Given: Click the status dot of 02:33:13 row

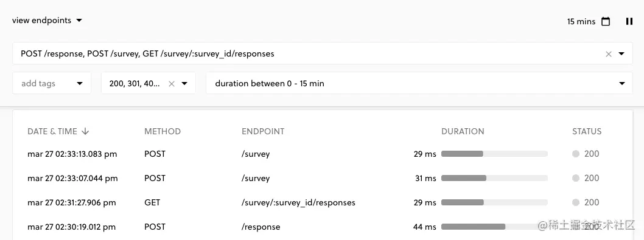Looking at the screenshot, I should pyautogui.click(x=575, y=154).
